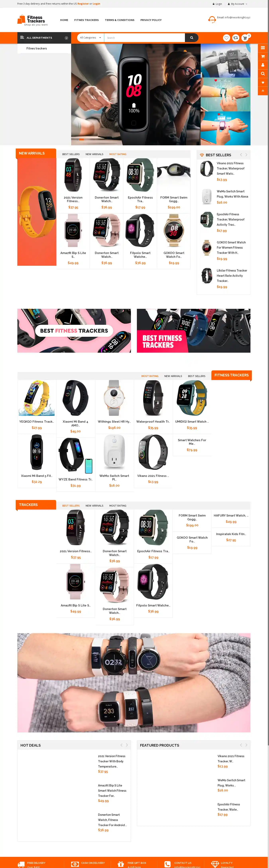The width and height of the screenshot is (269, 868).
Task: Click the sidebar user account icon
Action: 263,65
